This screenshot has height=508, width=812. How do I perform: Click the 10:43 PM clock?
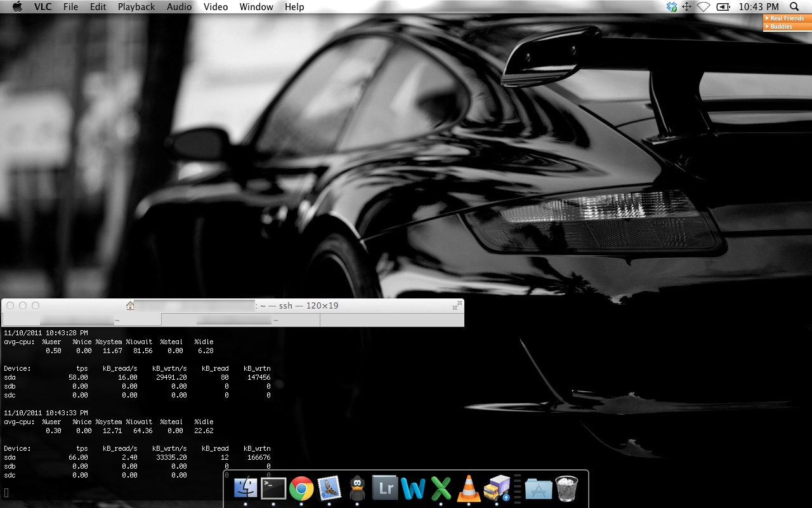click(759, 7)
